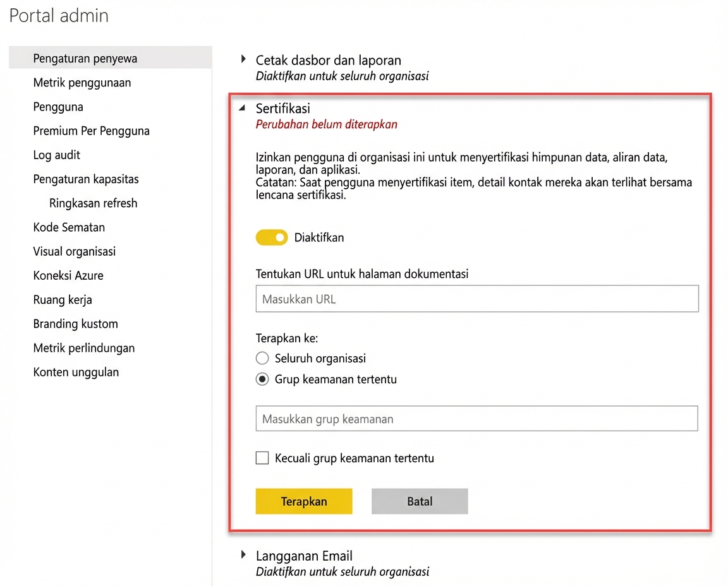Screen dimensions: 728x586
Task: Expand the Langganan Email section
Action: [x=244, y=555]
